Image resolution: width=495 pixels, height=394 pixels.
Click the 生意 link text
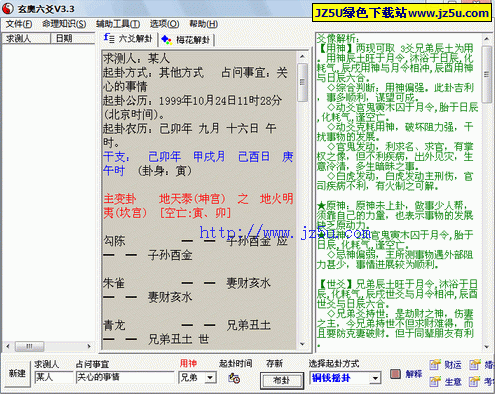click(x=453, y=382)
